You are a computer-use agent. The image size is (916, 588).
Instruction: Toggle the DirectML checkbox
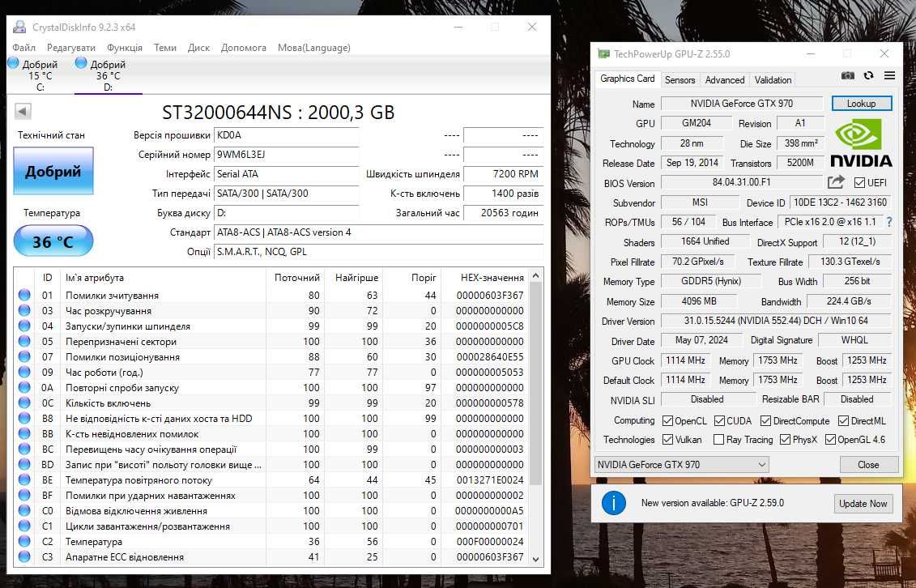tap(844, 421)
